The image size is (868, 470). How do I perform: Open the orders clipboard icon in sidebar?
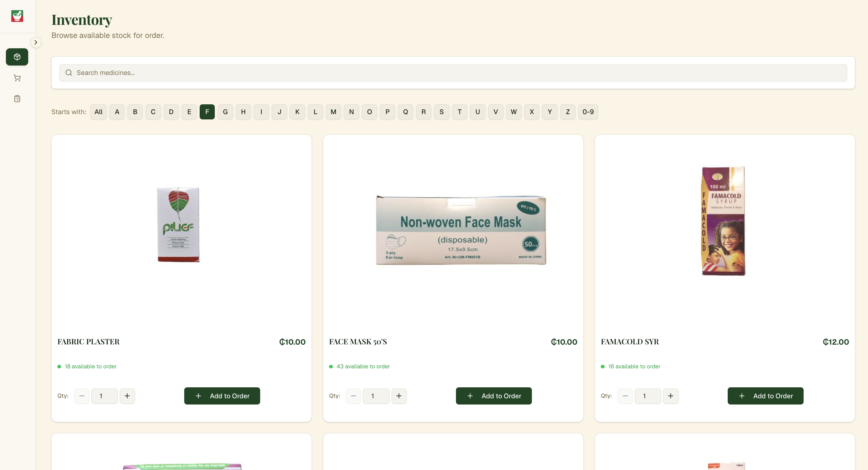[x=17, y=99]
